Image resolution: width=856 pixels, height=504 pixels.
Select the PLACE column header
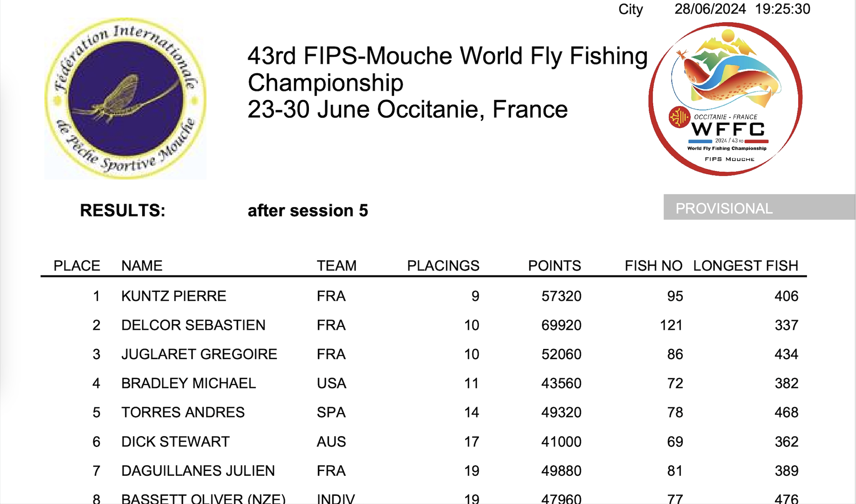77,266
